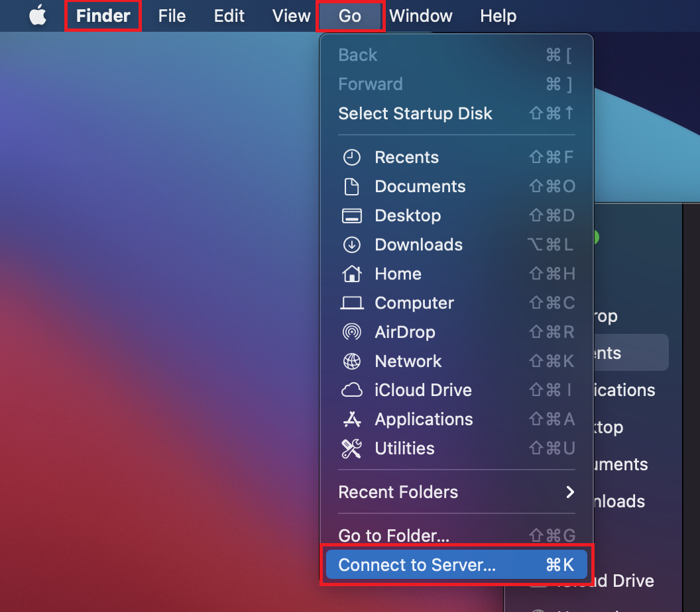Click the Documents page icon
This screenshot has height=612, width=700.
pos(352,187)
